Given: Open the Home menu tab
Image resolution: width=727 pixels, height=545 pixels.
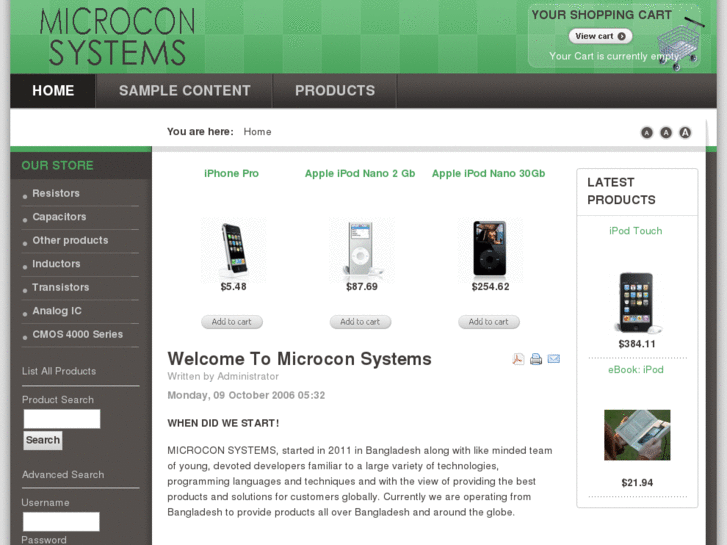Looking at the screenshot, I should [53, 90].
